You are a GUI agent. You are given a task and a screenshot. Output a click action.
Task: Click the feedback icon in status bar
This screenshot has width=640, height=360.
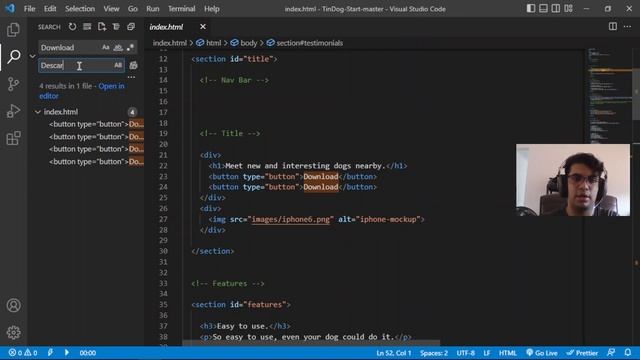click(x=611, y=353)
